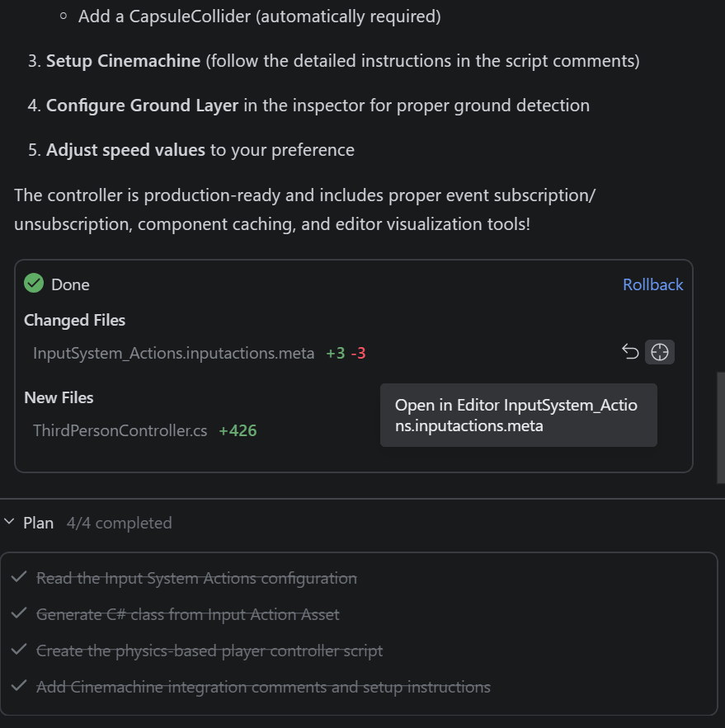Viewport: 725px width, 728px height.
Task: Click the green Done checkmark icon
Action: [x=34, y=284]
